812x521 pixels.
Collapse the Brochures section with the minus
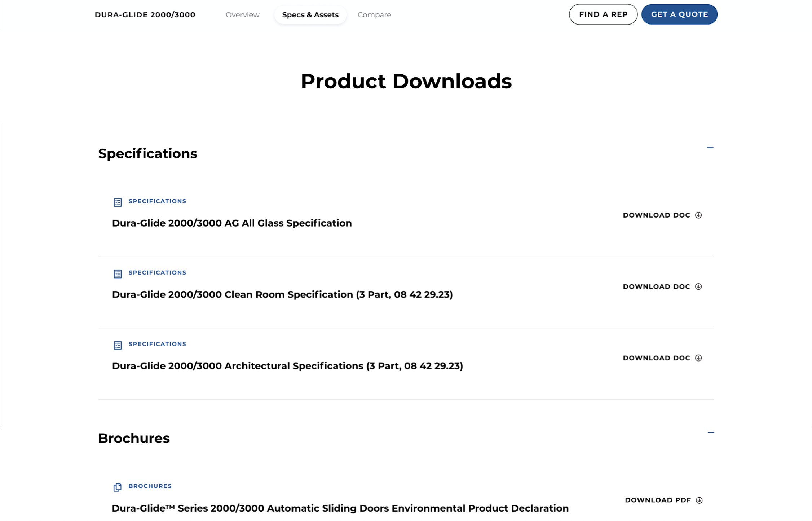coord(711,432)
